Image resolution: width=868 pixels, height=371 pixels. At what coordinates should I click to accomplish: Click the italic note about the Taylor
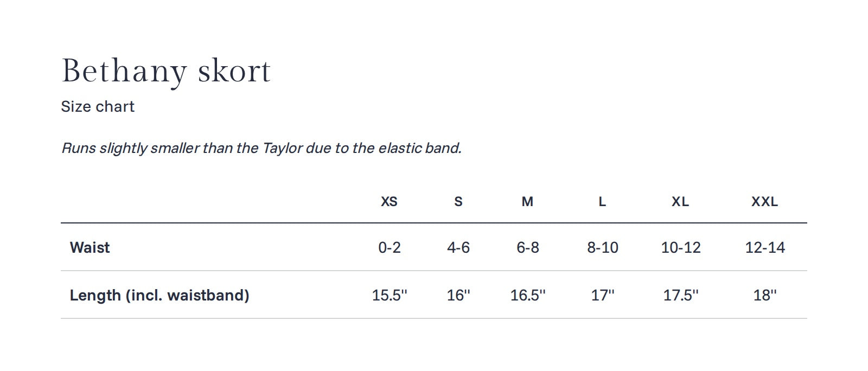(x=261, y=148)
